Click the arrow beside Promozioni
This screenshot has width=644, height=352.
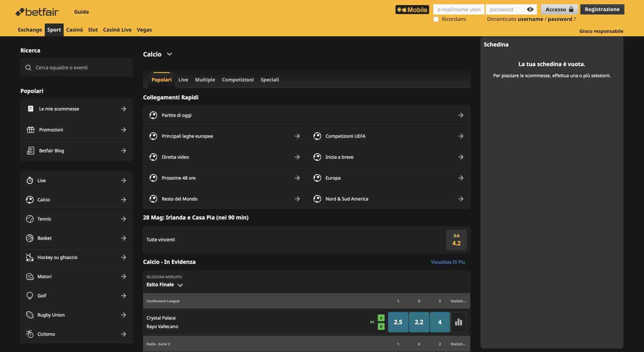pyautogui.click(x=123, y=130)
